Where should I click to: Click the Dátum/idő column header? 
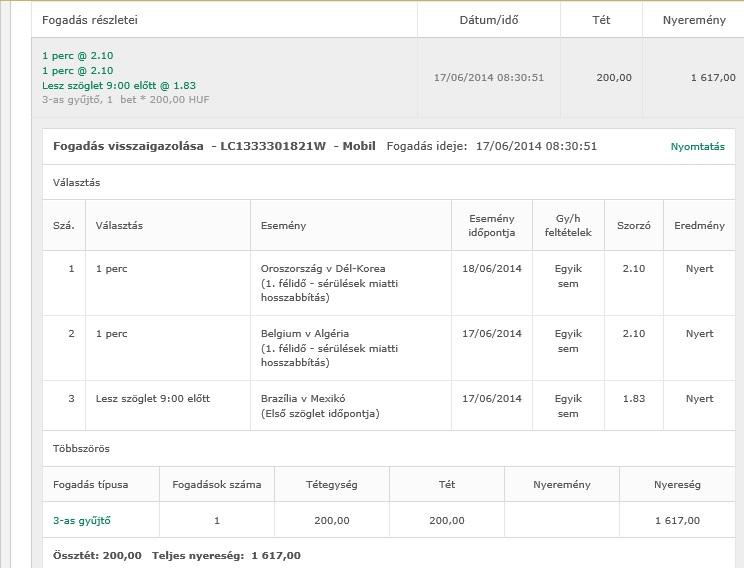tap(489, 20)
